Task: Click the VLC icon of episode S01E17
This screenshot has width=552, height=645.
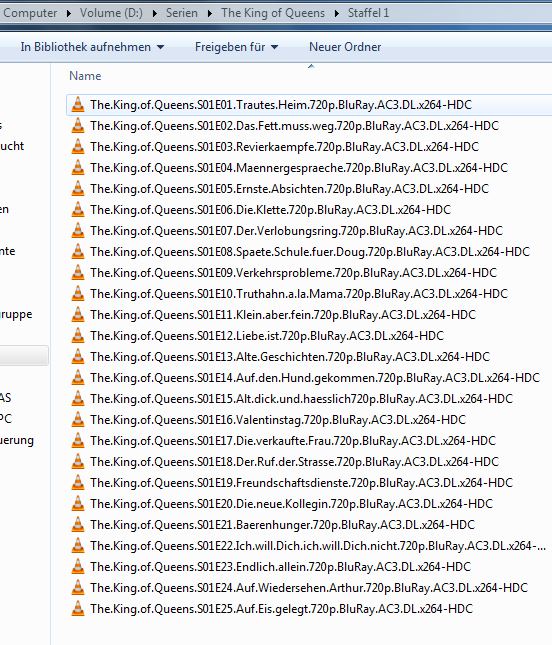Action: [x=78, y=441]
